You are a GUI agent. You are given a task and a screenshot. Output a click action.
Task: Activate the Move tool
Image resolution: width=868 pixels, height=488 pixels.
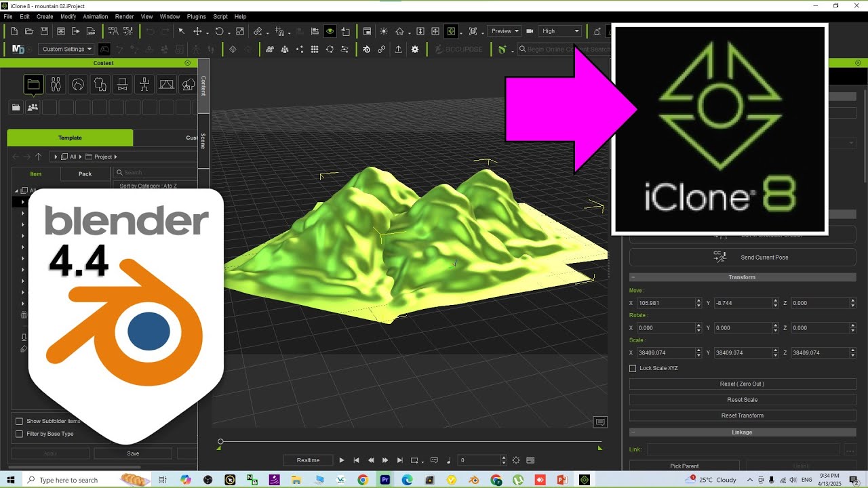(197, 31)
